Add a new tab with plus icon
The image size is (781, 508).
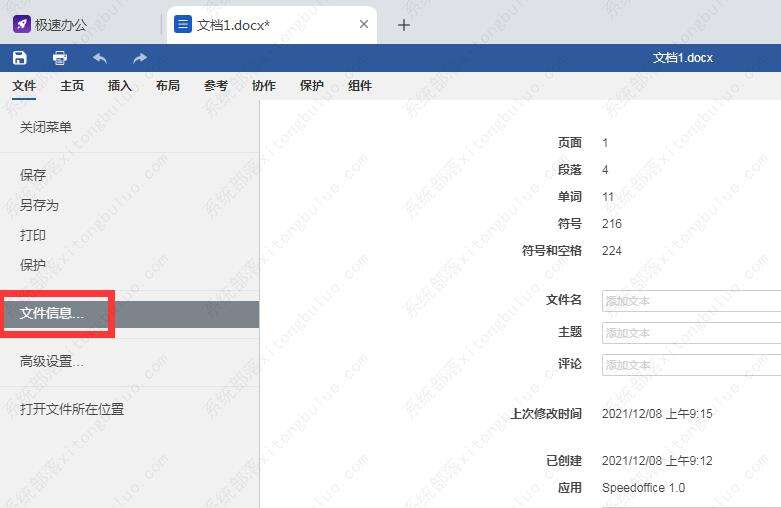[404, 25]
